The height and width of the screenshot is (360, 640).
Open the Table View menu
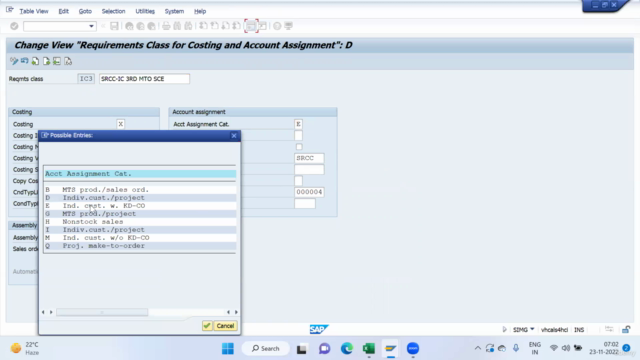[x=34, y=11]
